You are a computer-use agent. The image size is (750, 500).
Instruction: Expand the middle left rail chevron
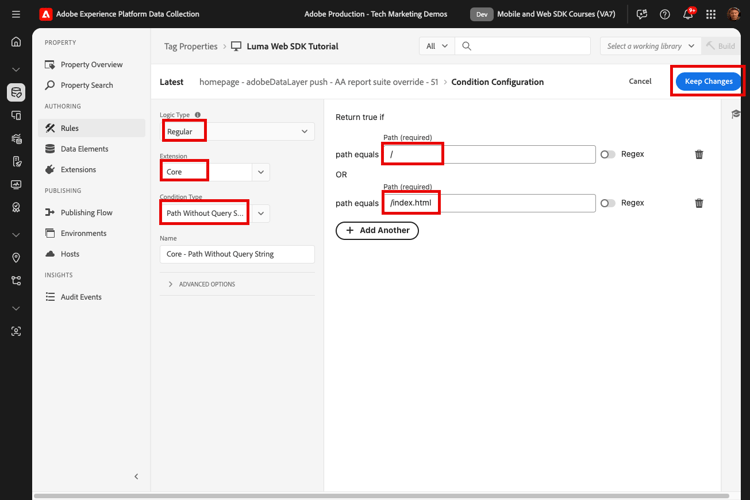click(16, 235)
